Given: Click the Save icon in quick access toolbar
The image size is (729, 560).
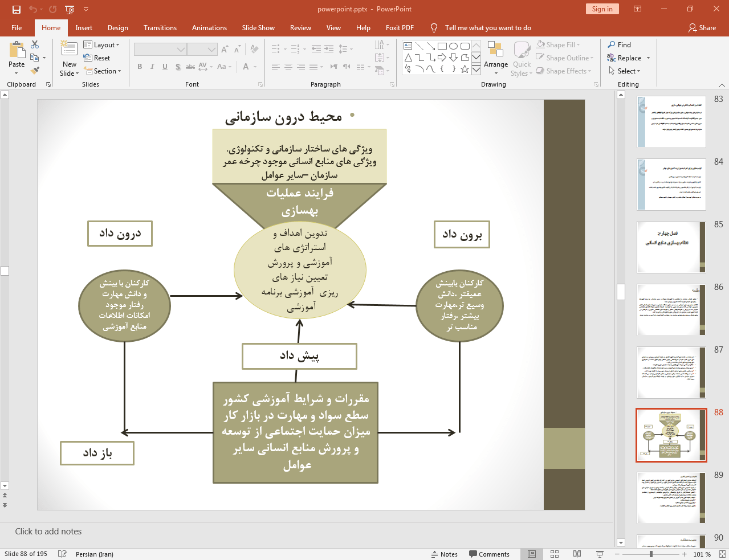Looking at the screenshot, I should pyautogui.click(x=17, y=9).
